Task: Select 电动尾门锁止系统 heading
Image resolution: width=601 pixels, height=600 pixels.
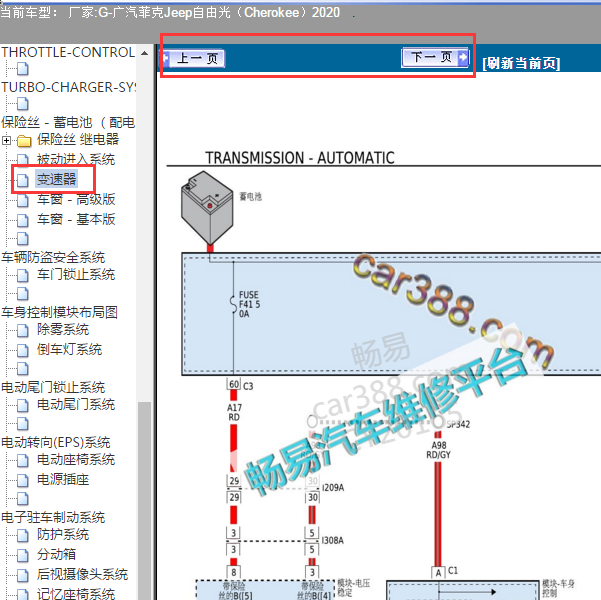Action: [x=53, y=387]
